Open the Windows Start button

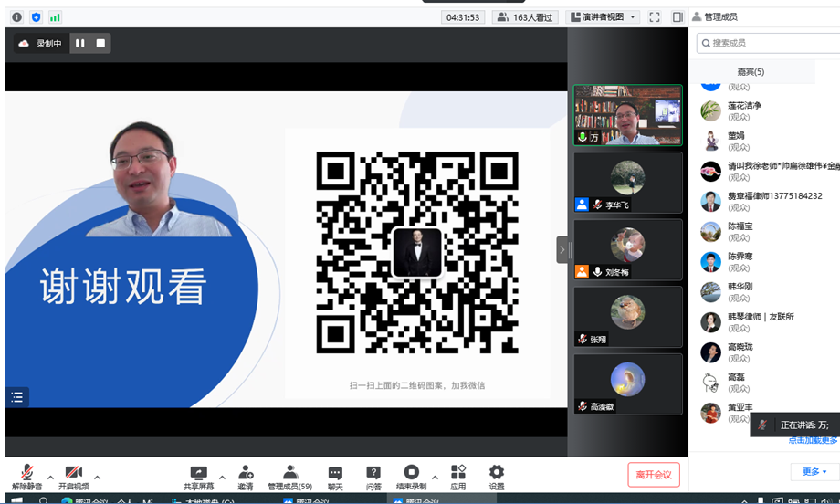16,500
